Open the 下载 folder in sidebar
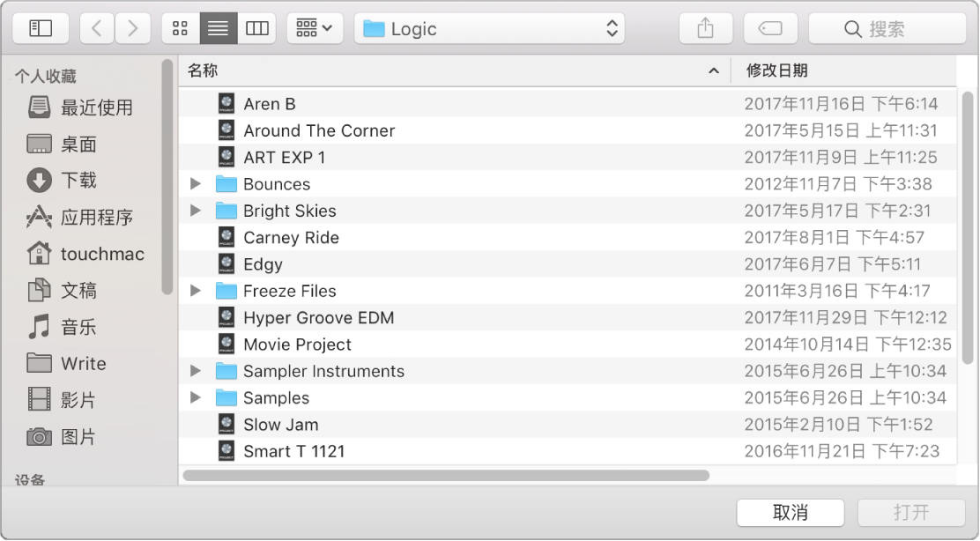The width and height of the screenshot is (980, 541). click(78, 181)
